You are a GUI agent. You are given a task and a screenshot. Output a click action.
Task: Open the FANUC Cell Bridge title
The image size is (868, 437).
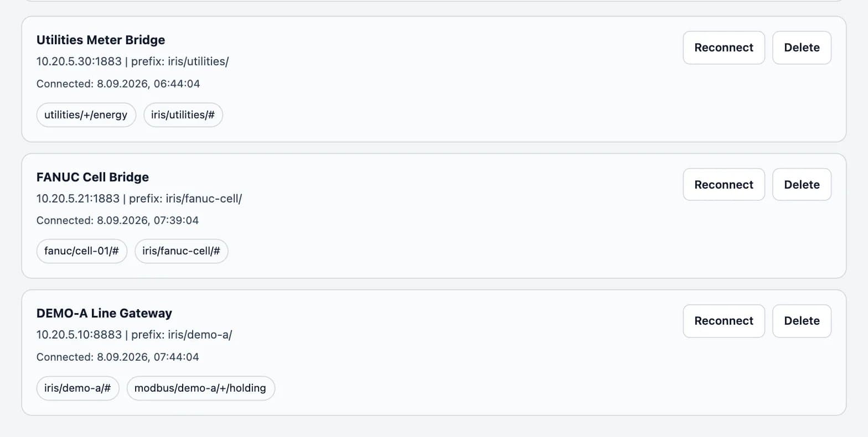(92, 177)
